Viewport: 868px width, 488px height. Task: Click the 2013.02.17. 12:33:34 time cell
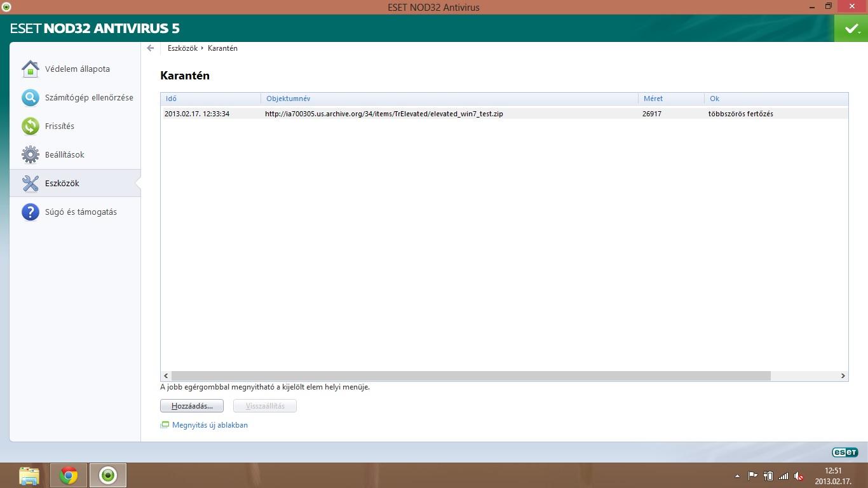coord(197,114)
